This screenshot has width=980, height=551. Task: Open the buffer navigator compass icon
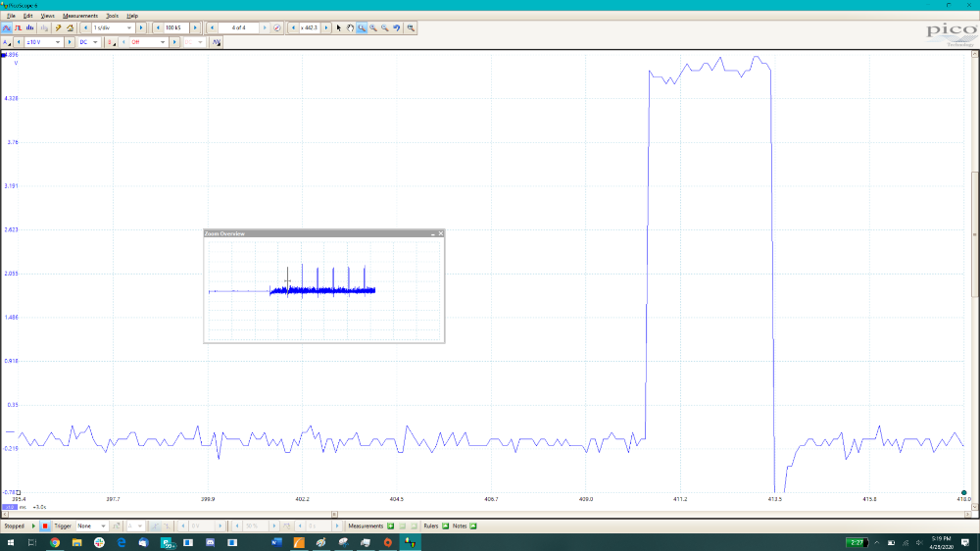[x=277, y=28]
